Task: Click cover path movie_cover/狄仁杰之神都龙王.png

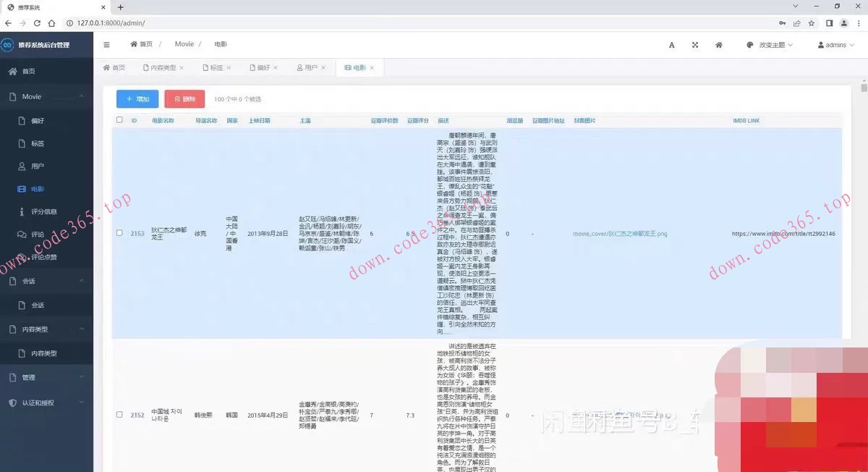Action: 620,234
